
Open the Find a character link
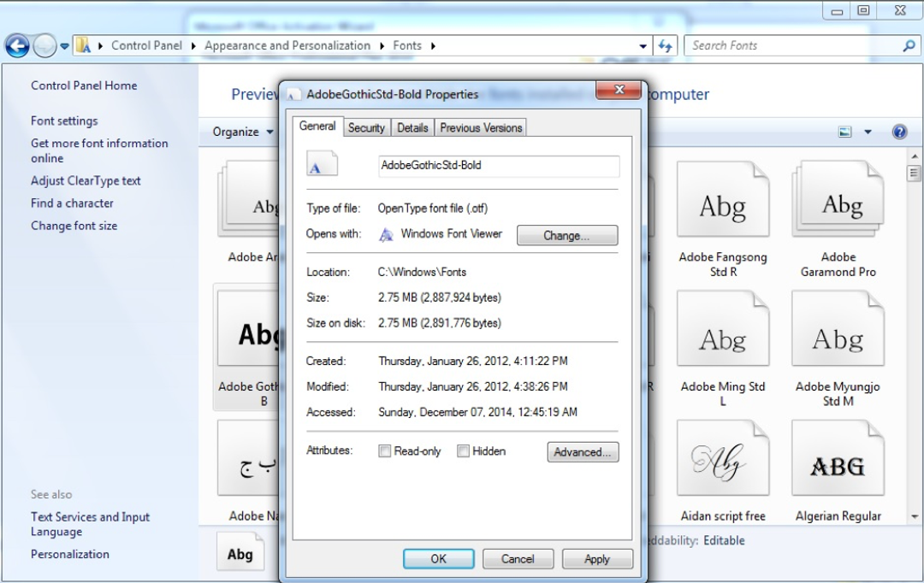[x=72, y=203]
